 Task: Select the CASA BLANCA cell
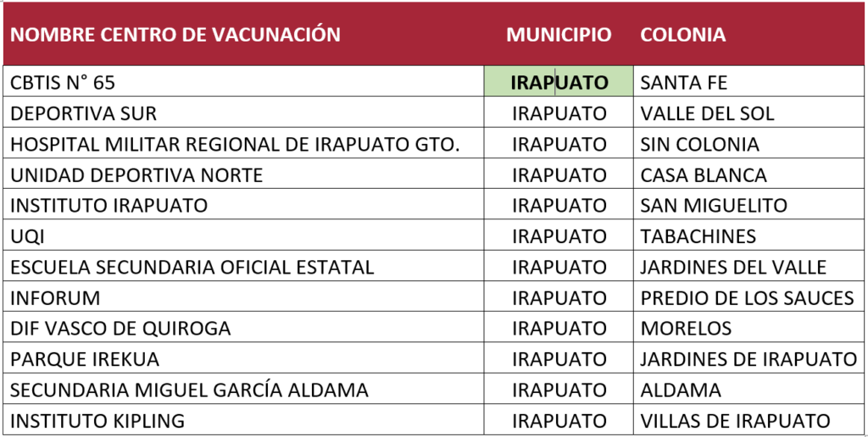click(x=704, y=175)
